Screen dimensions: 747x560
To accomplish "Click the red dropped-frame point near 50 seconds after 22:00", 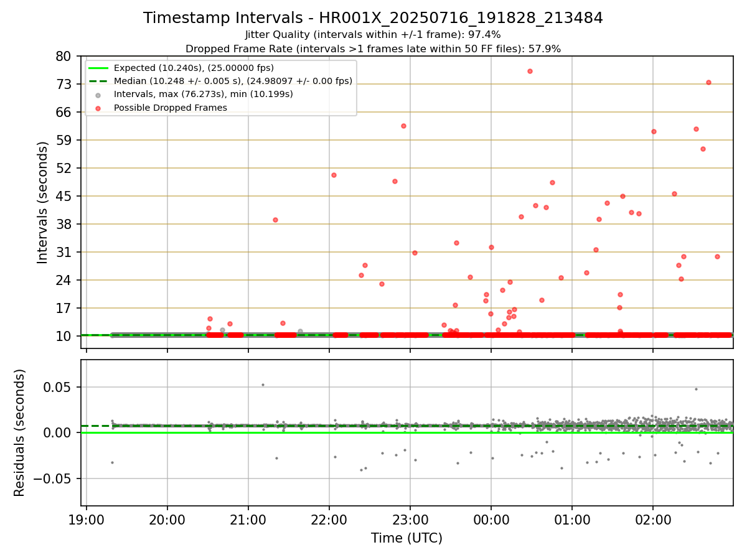I will [x=334, y=175].
